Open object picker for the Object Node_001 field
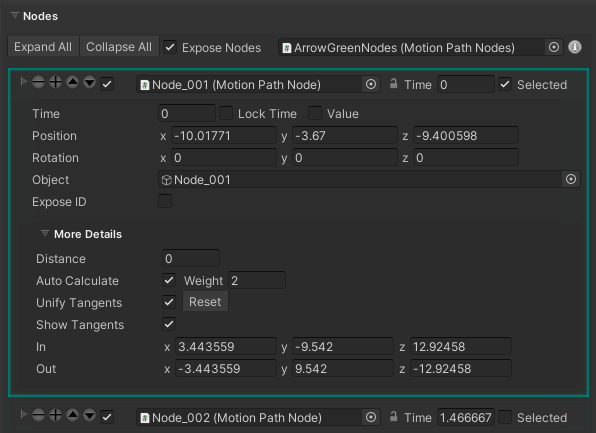This screenshot has width=596, height=433. point(571,179)
